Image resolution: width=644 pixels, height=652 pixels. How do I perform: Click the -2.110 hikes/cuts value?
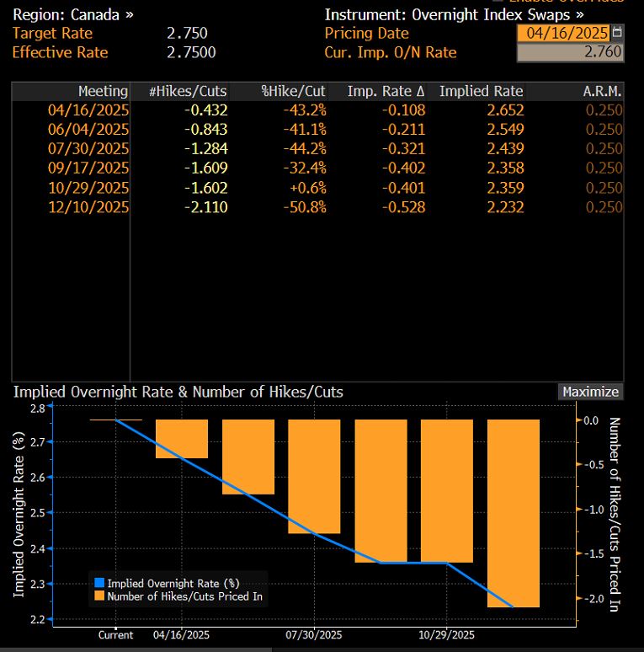pyautogui.click(x=206, y=207)
